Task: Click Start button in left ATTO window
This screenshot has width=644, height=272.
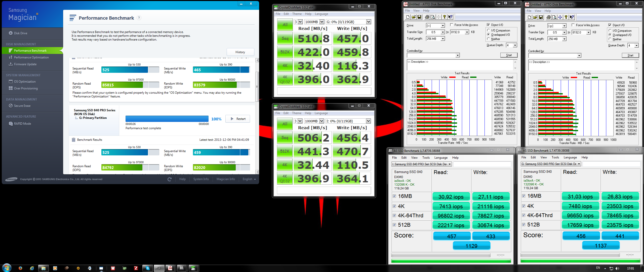Action: click(509, 55)
